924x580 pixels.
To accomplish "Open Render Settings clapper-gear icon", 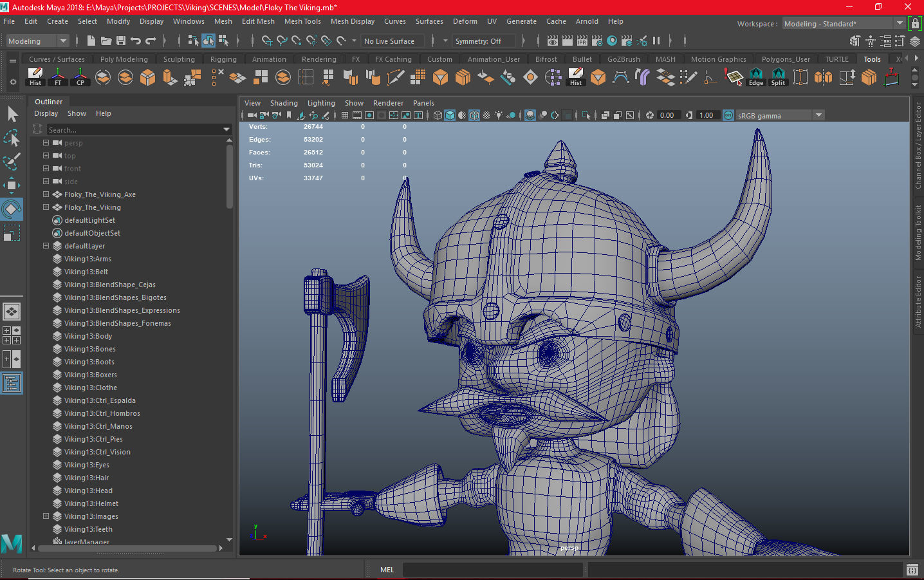I will coord(597,41).
